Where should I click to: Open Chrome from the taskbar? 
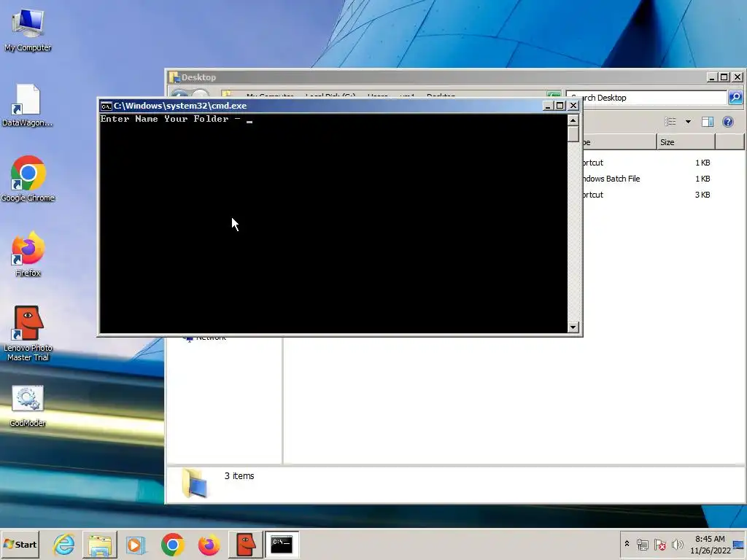[172, 544]
